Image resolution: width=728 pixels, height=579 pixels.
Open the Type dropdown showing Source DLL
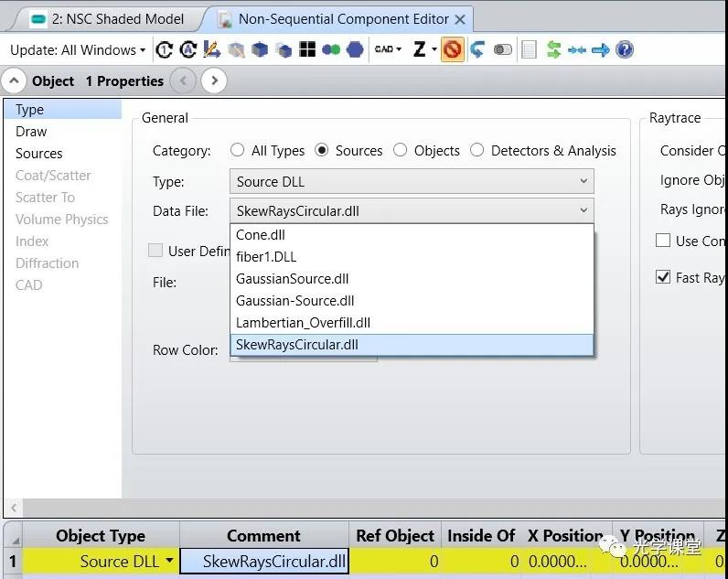click(412, 181)
